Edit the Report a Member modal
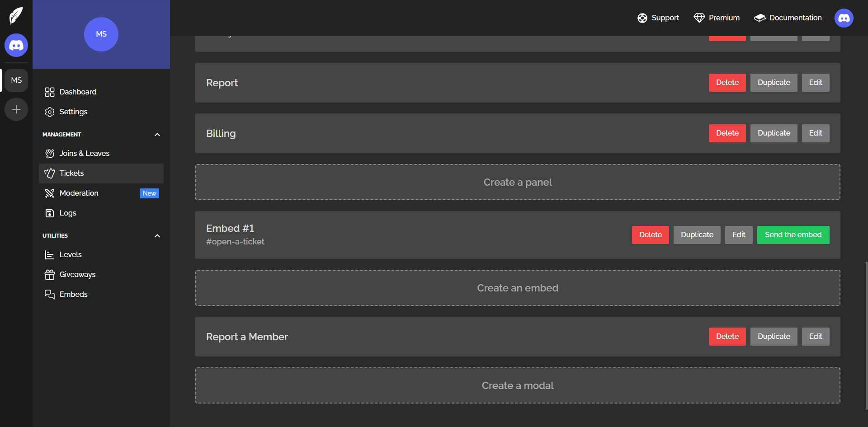Screen dimensions: 868x427 (815, 337)
